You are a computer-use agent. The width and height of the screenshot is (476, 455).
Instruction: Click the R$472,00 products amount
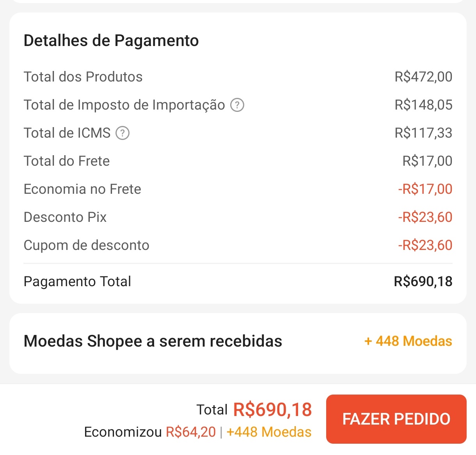click(x=423, y=77)
